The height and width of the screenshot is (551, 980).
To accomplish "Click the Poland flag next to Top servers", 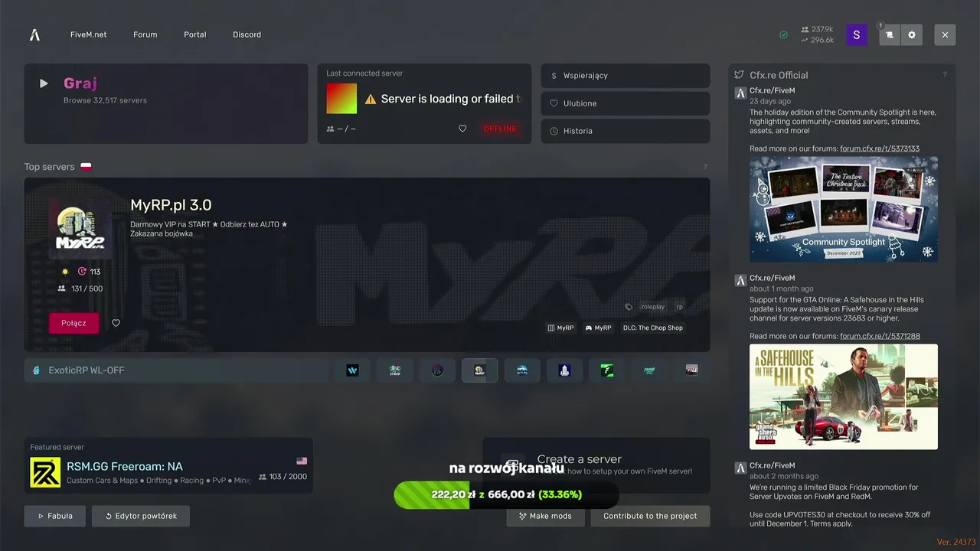I will (86, 166).
